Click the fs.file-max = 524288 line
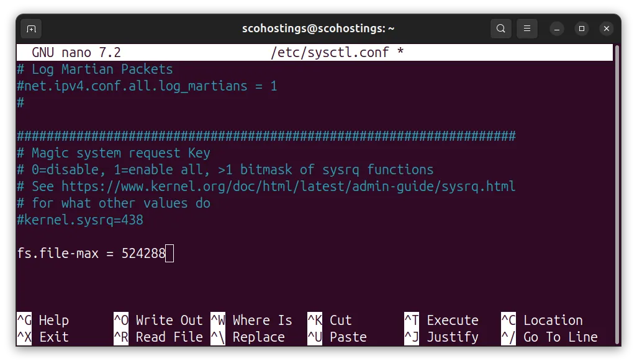The width and height of the screenshot is (637, 364). [x=91, y=254]
